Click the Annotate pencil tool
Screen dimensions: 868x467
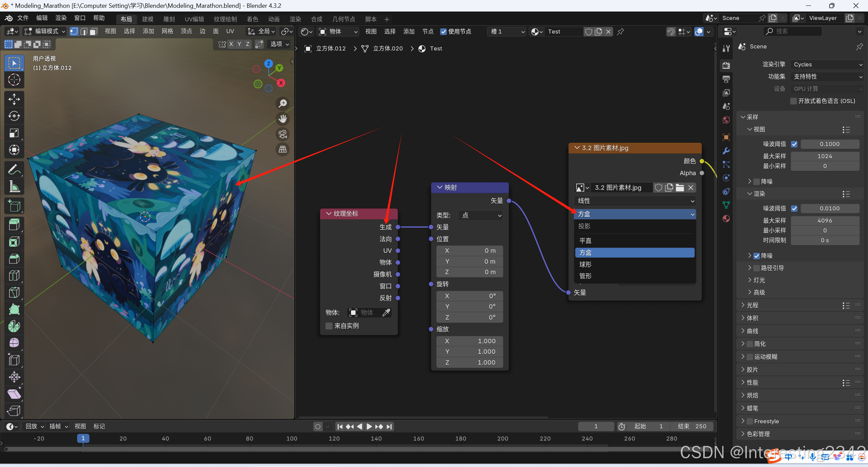click(14, 169)
